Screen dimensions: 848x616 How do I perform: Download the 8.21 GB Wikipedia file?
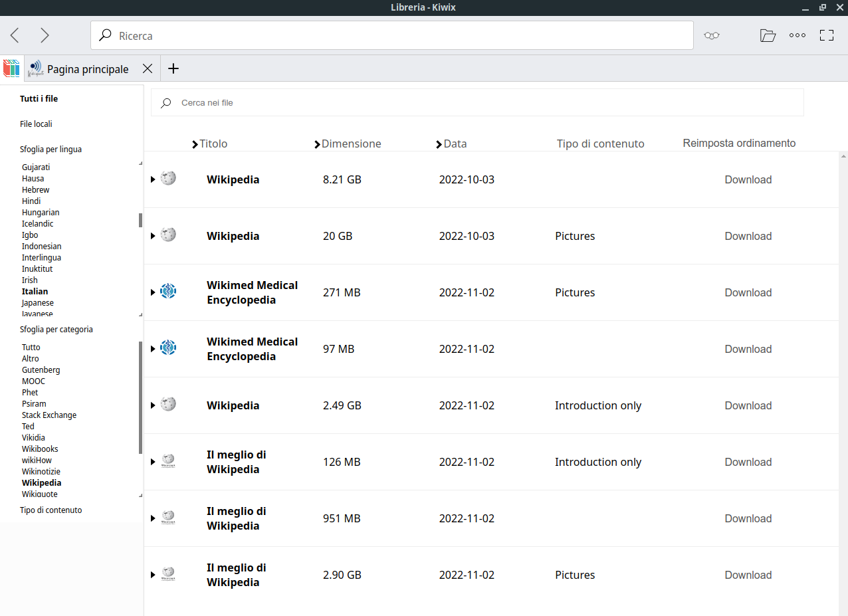point(748,179)
